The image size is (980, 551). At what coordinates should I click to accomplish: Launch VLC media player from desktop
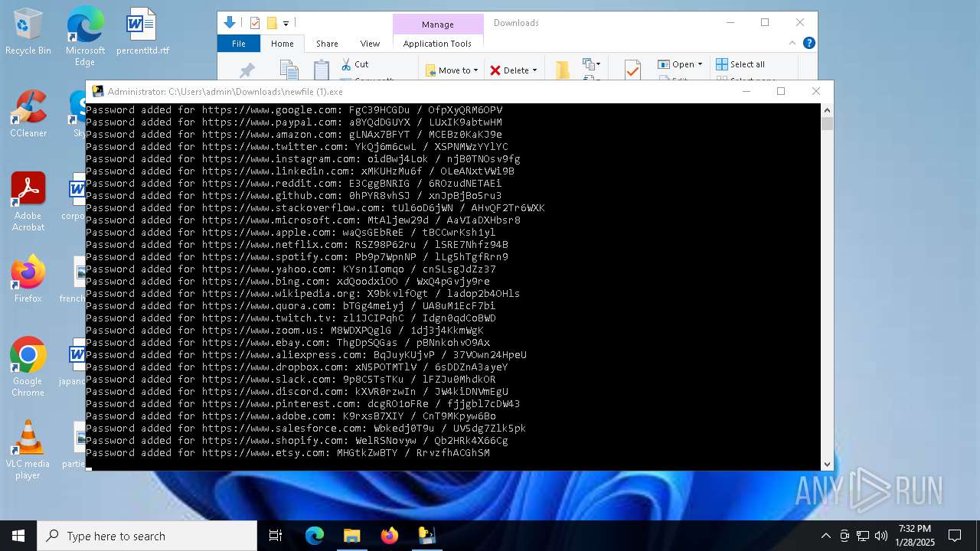[x=28, y=450]
